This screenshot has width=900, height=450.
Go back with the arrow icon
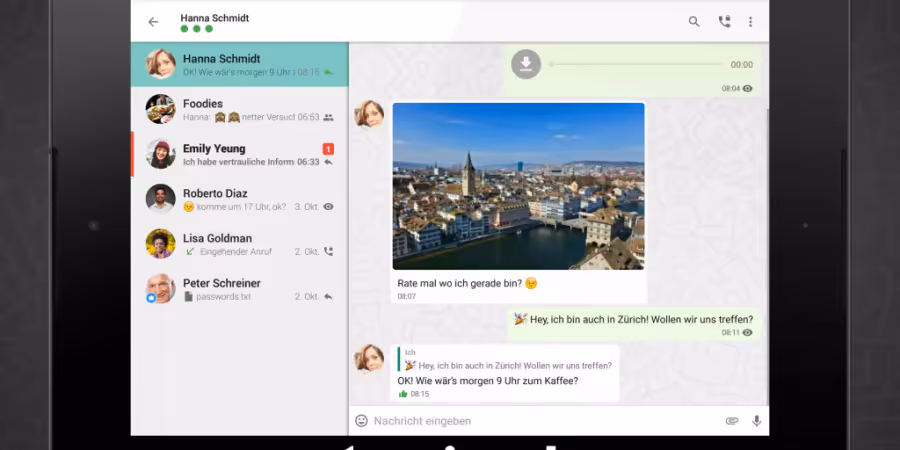tap(153, 22)
